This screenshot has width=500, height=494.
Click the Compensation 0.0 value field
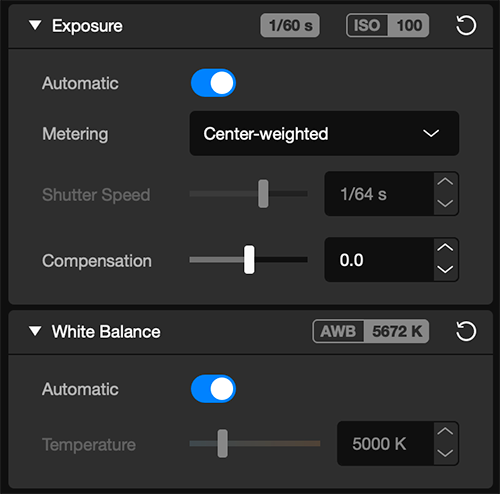coord(379,260)
